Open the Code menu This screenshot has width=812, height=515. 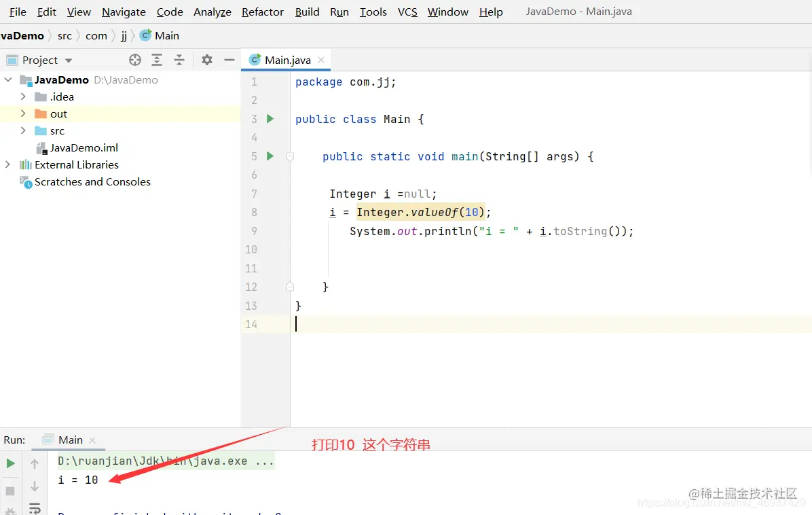tap(170, 12)
